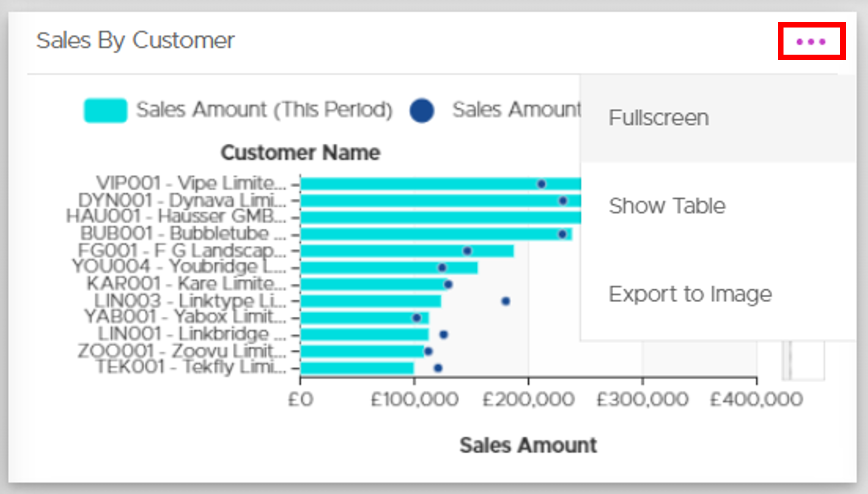Image resolution: width=868 pixels, height=494 pixels.
Task: Click the DYN001 Dynava bar
Action: [441, 201]
